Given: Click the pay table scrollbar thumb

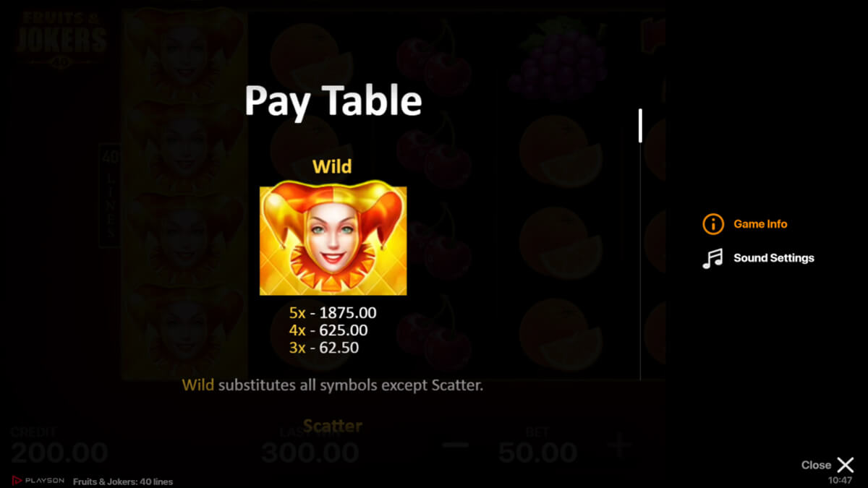Looking at the screenshot, I should [640, 125].
